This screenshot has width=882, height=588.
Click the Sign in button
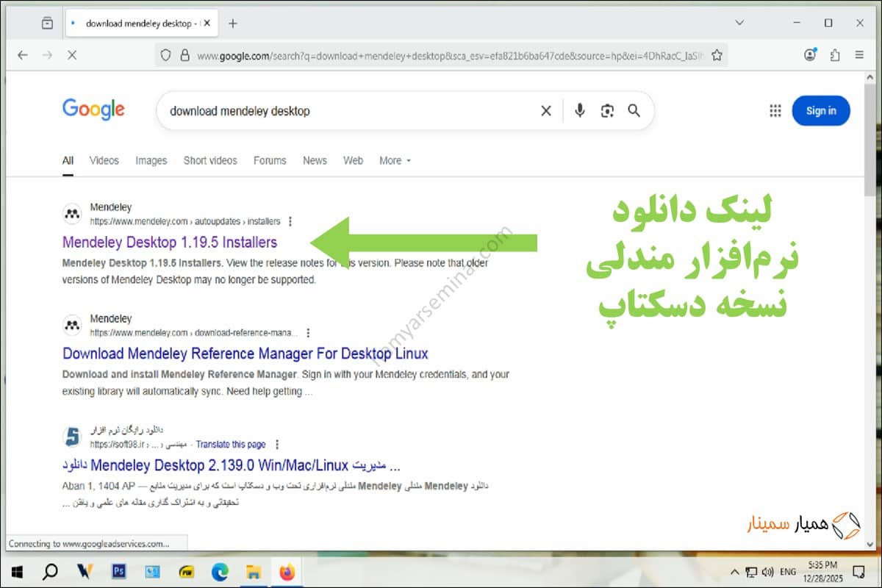coord(821,111)
